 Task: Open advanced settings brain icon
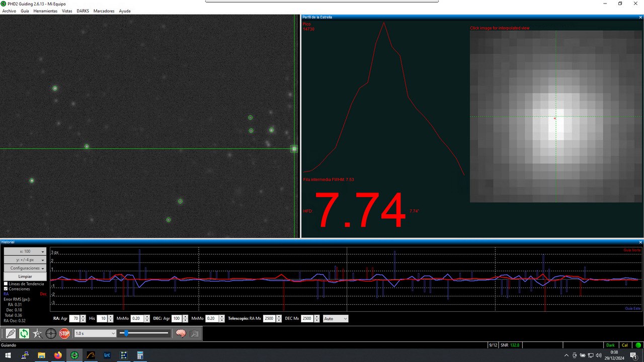point(181,333)
